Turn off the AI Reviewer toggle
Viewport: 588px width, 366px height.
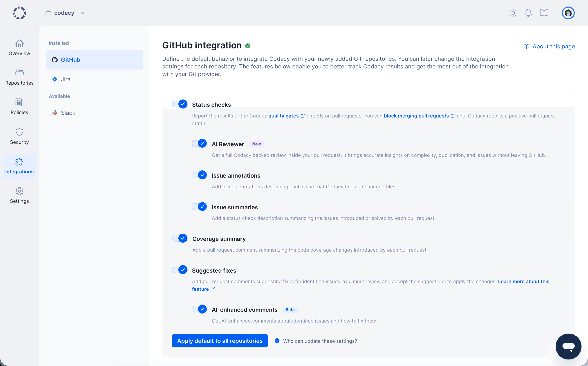point(199,143)
